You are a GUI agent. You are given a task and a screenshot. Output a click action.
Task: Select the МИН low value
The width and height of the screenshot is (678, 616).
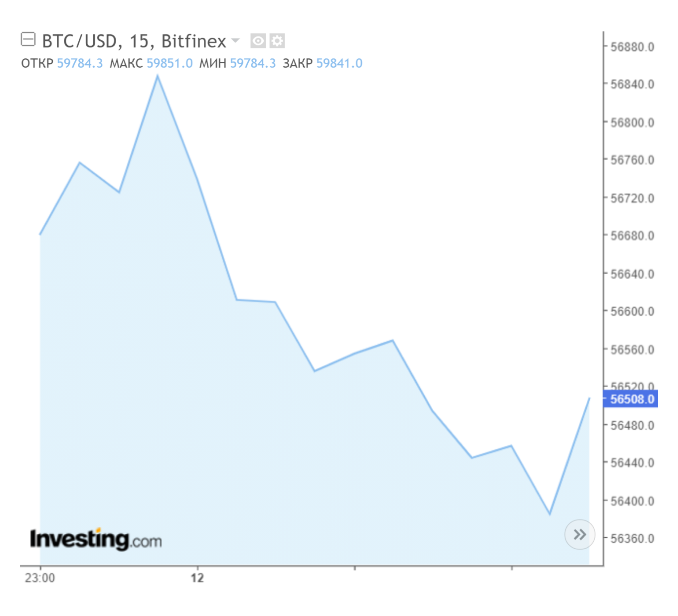[x=252, y=63]
